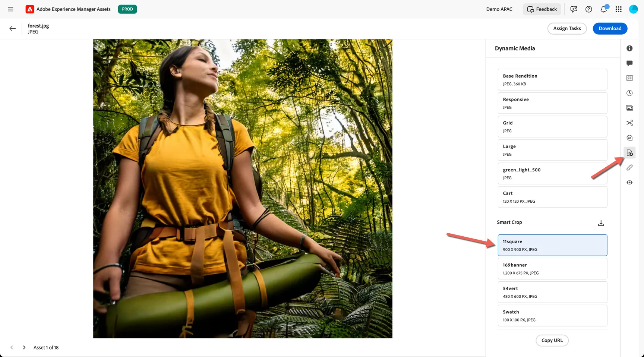Open the link icon in sidebar

click(629, 168)
